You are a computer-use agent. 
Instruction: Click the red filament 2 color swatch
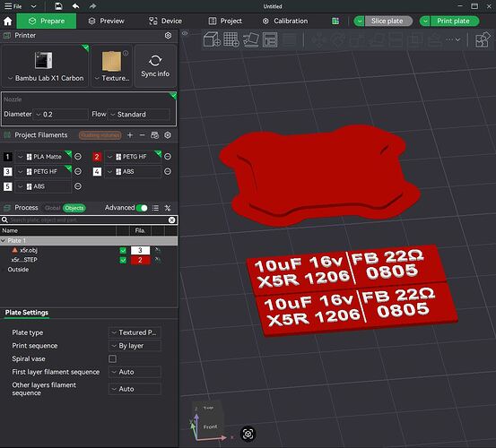point(97,157)
